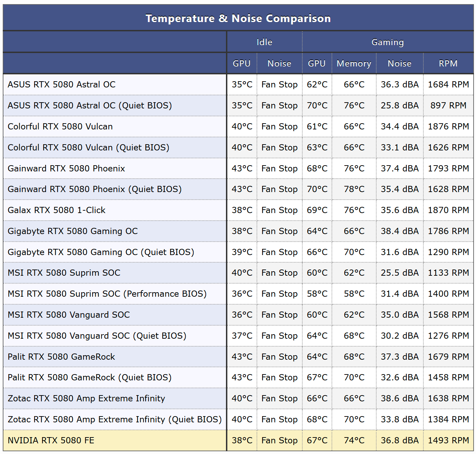Select the Galax RTX 5080 1-Click name
476x454 pixels.
coord(56,210)
